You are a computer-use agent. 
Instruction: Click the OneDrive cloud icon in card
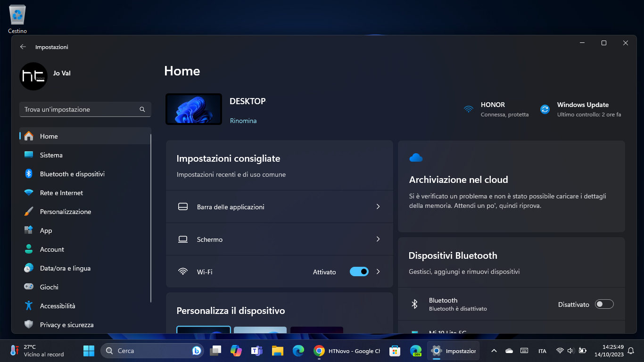click(416, 157)
